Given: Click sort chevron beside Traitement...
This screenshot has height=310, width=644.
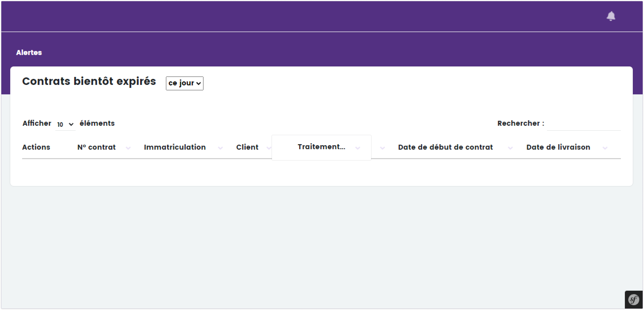Looking at the screenshot, I should (x=358, y=148).
